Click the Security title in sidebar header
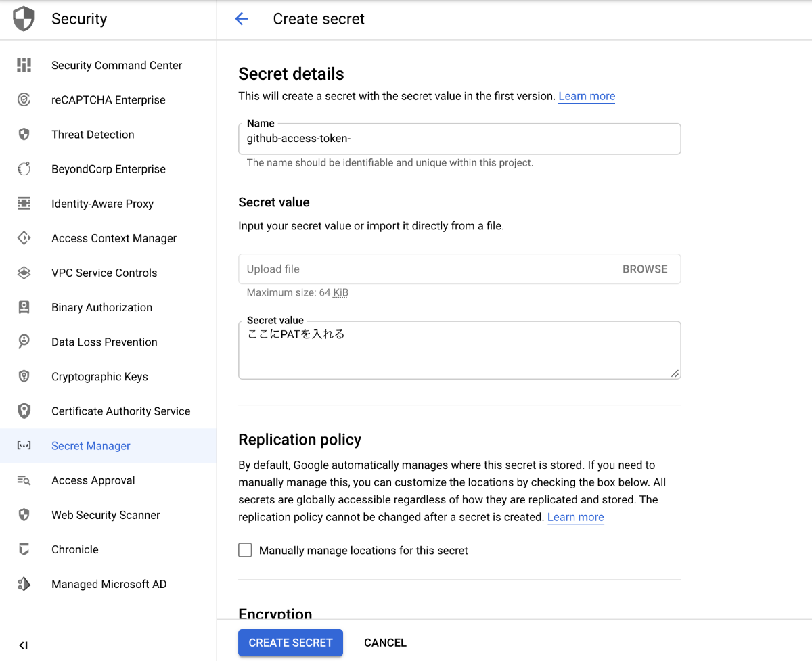The width and height of the screenshot is (812, 661). tap(79, 19)
